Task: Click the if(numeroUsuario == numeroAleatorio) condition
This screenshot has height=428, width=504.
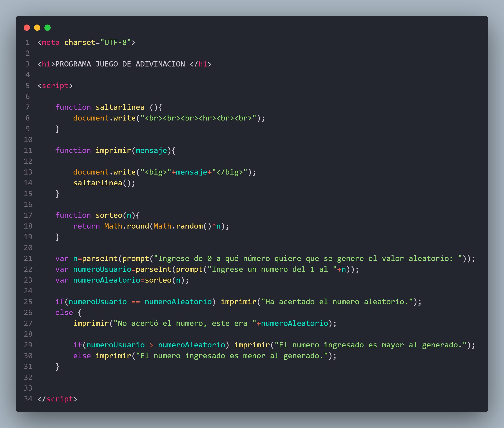Action: tap(136, 302)
